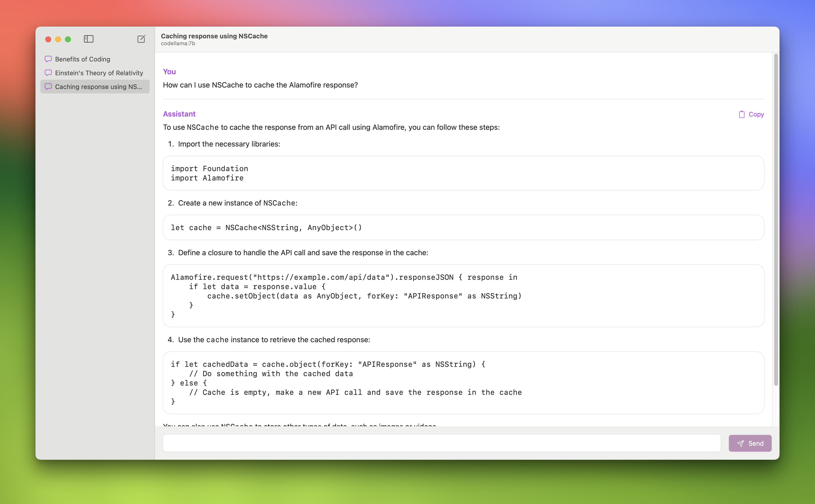This screenshot has height=504, width=815.
Task: Click the yellow minimize window button
Action: [58, 39]
